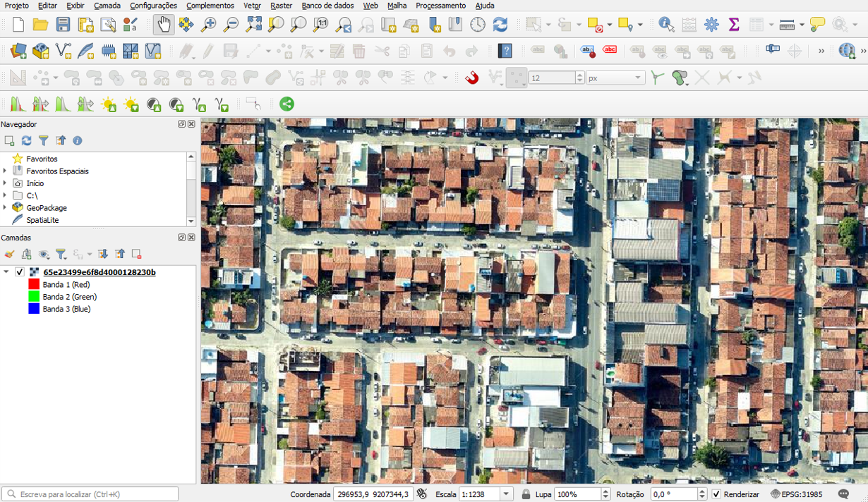Activate the Identify Features tool
Screen dimensions: 868x502
click(665, 25)
